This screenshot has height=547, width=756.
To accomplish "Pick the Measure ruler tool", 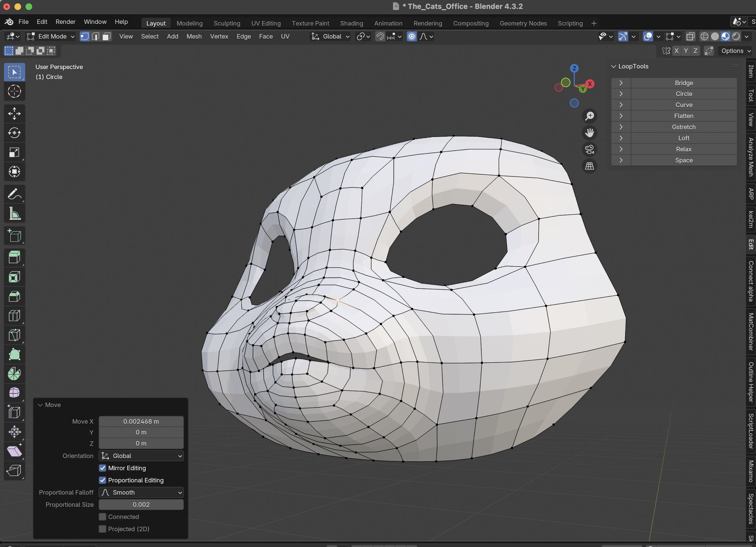I will tap(14, 213).
